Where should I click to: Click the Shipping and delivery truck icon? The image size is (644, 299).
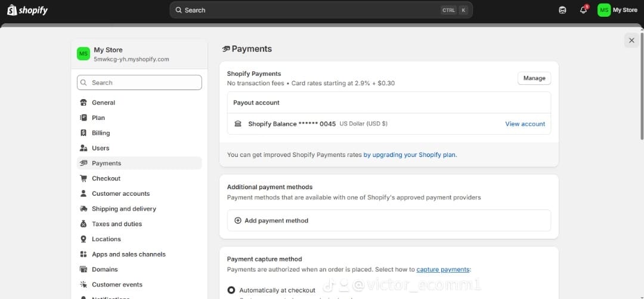pyautogui.click(x=83, y=208)
